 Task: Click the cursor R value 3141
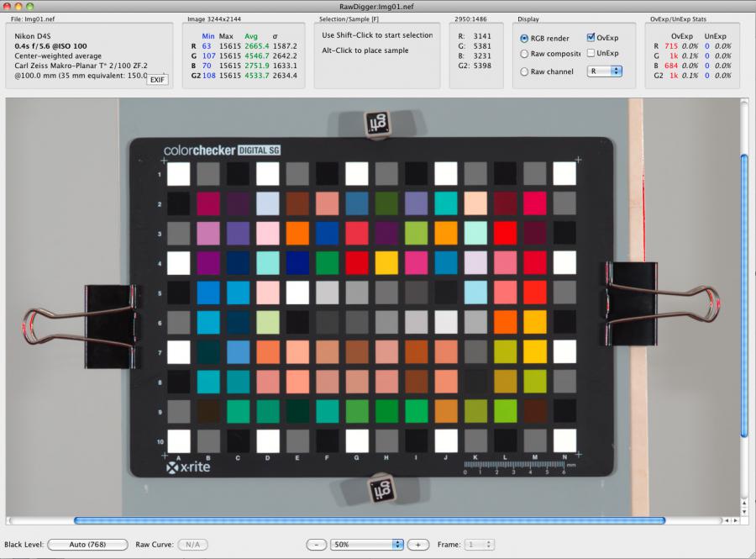click(482, 36)
